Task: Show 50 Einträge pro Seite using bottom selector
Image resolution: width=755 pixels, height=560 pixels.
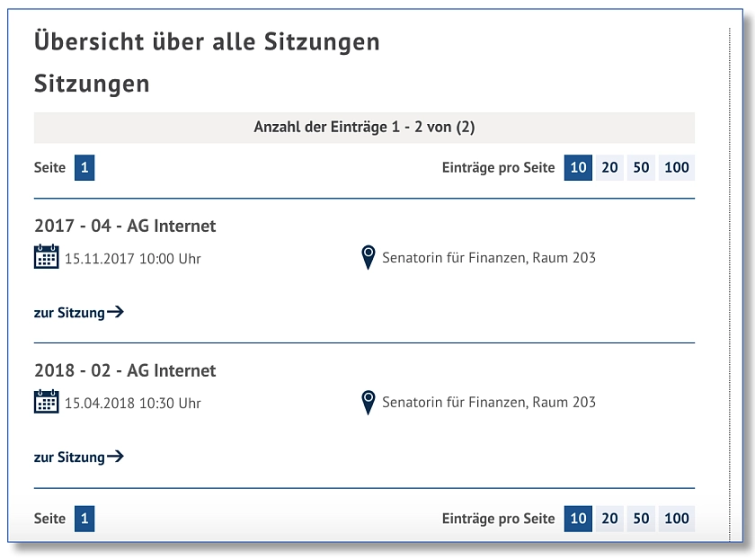Action: [641, 519]
